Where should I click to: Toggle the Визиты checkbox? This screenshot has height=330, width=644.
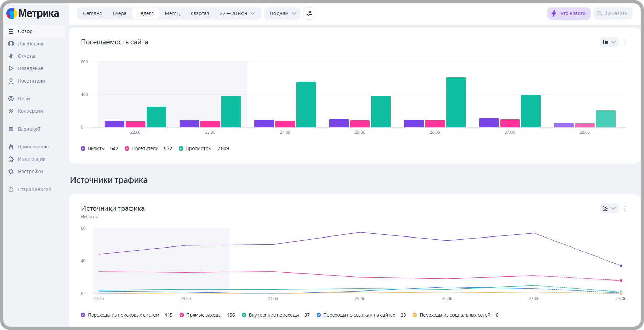(x=83, y=148)
